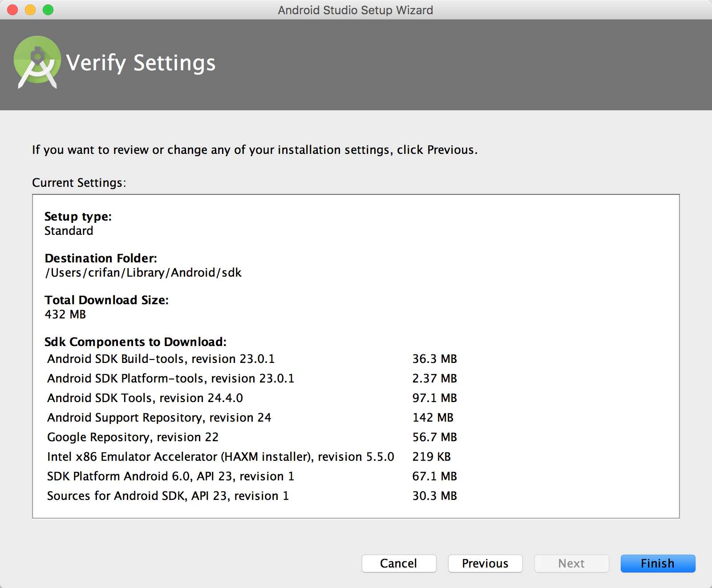Go back with the Previous button
Screen dimensions: 712x588
[x=485, y=564]
